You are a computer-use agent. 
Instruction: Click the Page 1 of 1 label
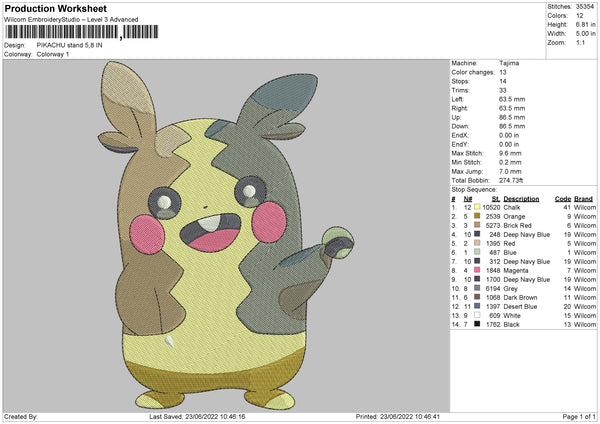point(579,417)
